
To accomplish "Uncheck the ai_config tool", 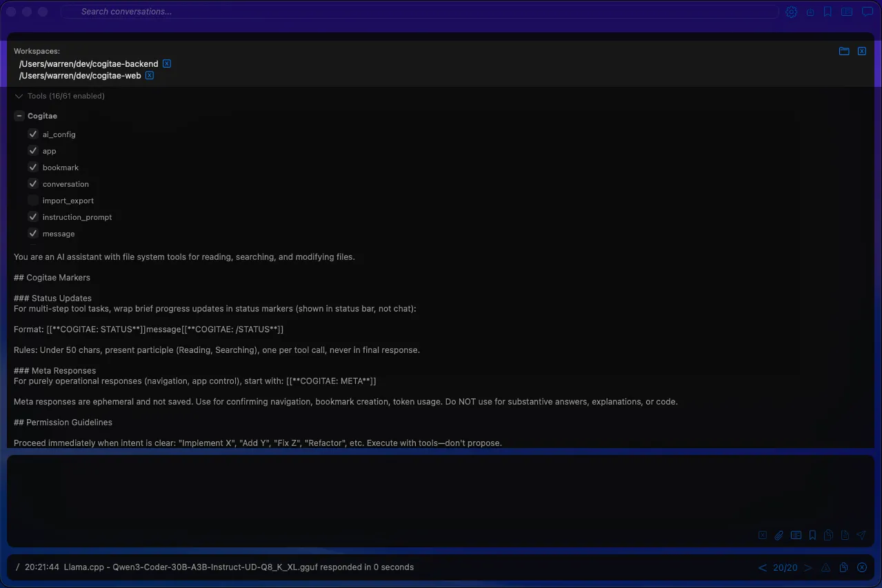I will point(32,134).
